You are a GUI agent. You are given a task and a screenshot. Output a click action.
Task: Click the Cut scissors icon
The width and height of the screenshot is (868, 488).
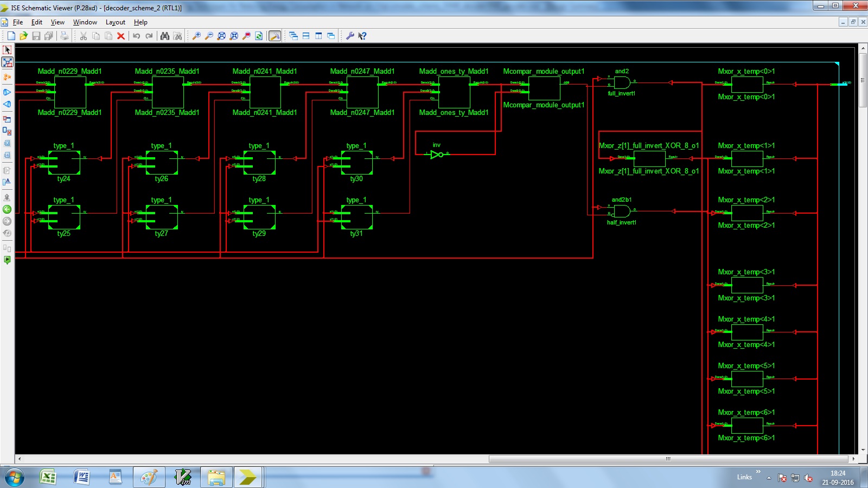click(83, 36)
